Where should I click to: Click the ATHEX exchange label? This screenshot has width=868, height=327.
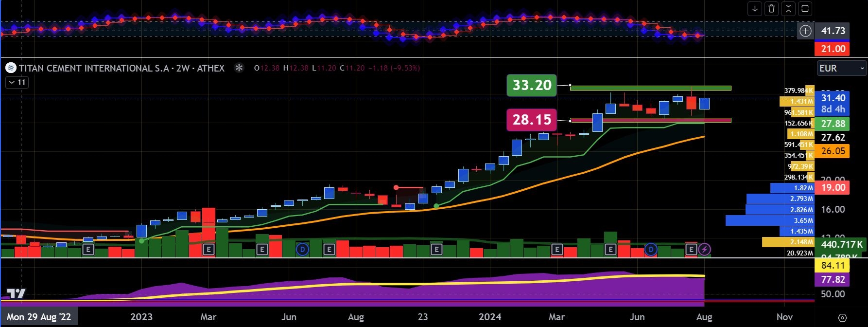pos(210,68)
